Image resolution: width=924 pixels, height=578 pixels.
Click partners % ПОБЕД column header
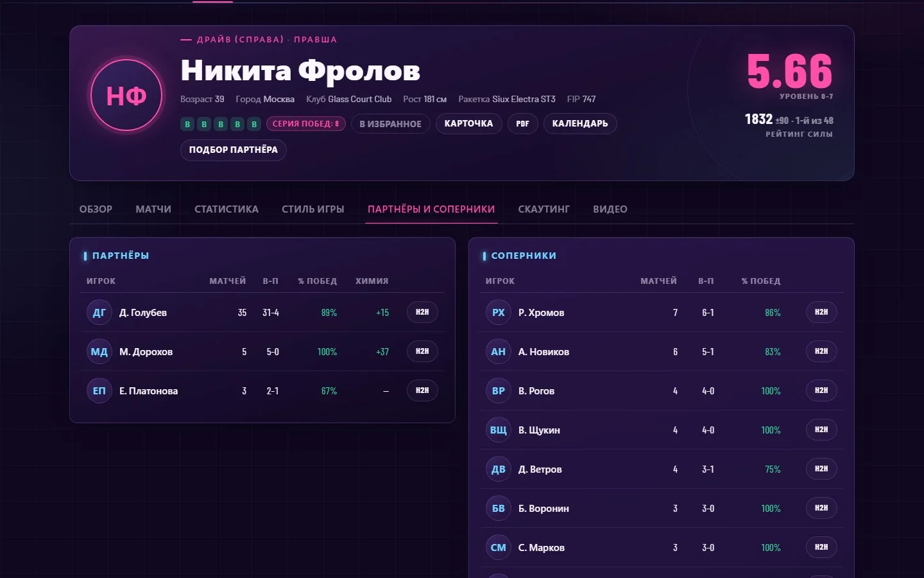[317, 281]
